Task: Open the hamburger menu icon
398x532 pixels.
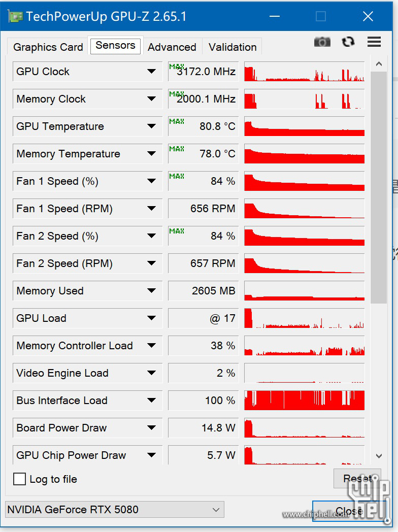Action: click(374, 42)
